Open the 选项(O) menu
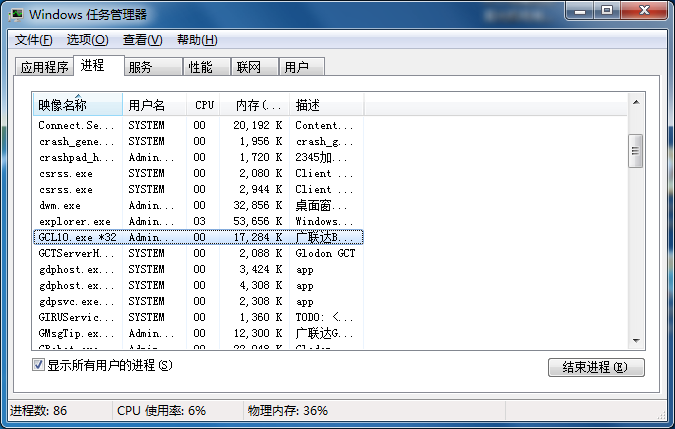 coord(87,40)
